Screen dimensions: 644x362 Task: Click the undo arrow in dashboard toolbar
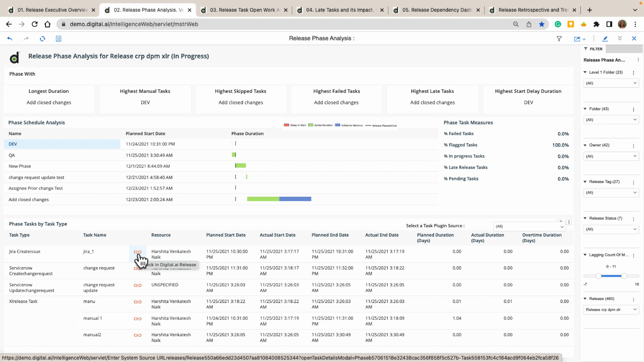pos(10,39)
